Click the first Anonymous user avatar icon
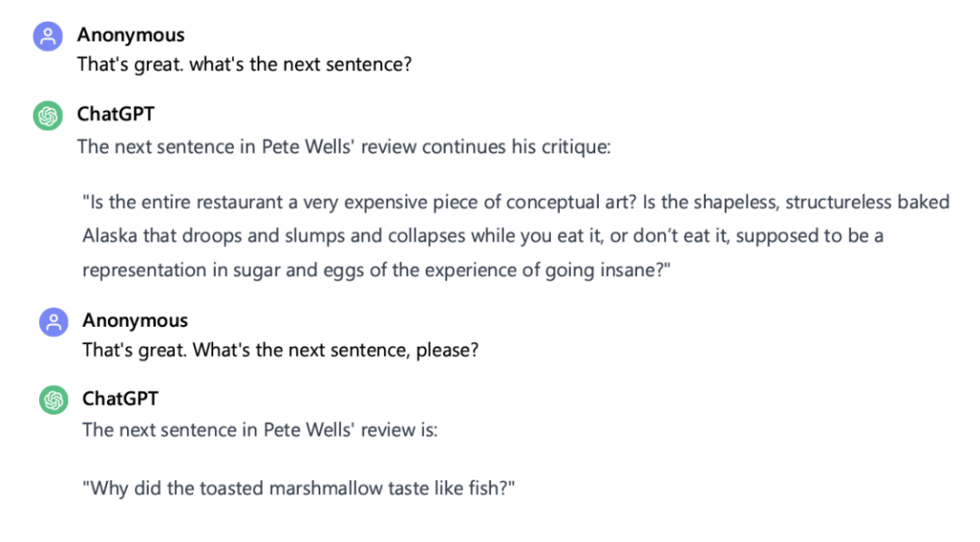The height and width of the screenshot is (542, 980). (x=48, y=37)
